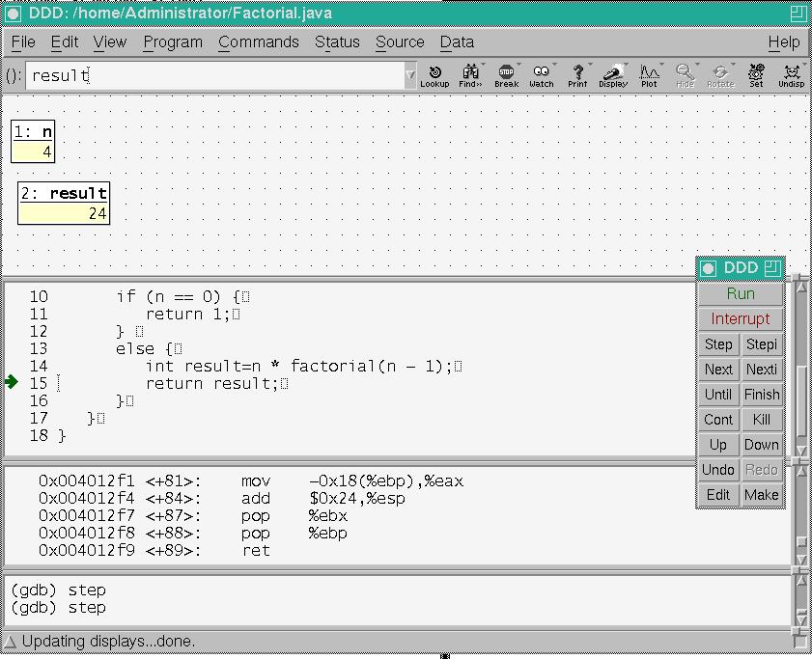Image resolution: width=812 pixels, height=659 pixels.
Task: Click the green execution arrow at line 15
Action: click(x=12, y=382)
